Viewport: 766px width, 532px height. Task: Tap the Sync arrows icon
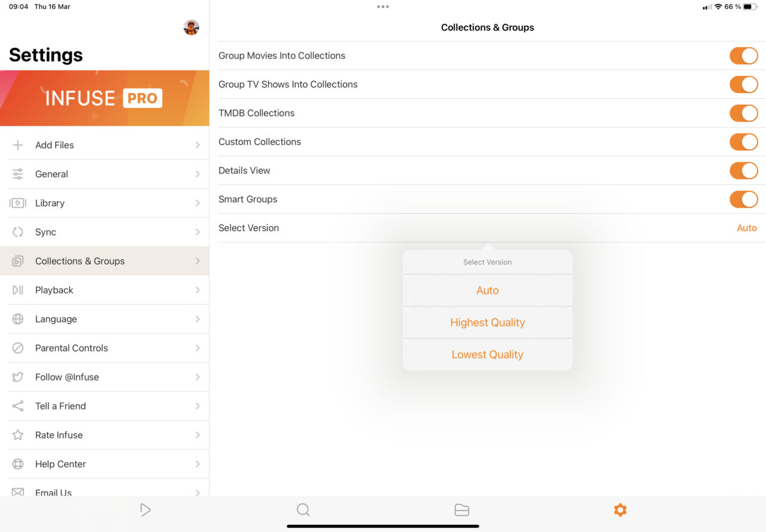18,232
